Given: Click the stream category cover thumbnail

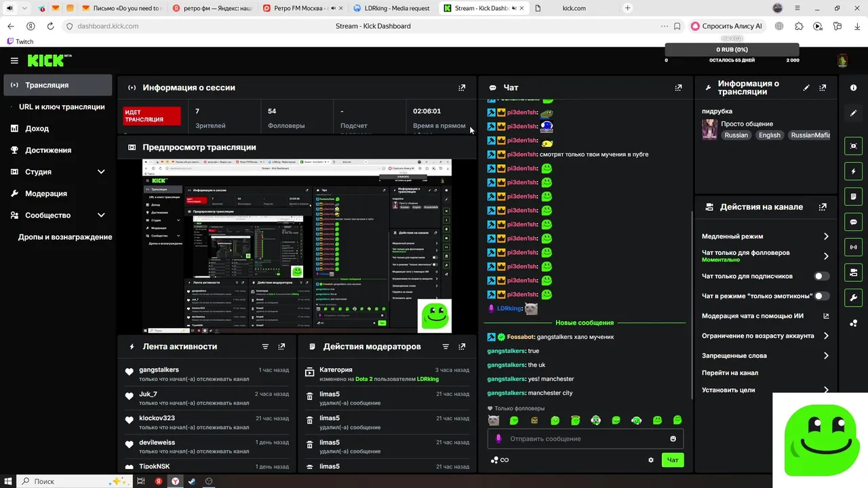Looking at the screenshot, I should (x=709, y=129).
